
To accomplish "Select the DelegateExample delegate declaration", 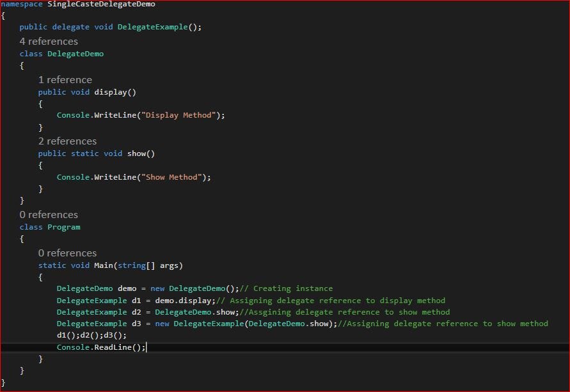I will [115, 26].
